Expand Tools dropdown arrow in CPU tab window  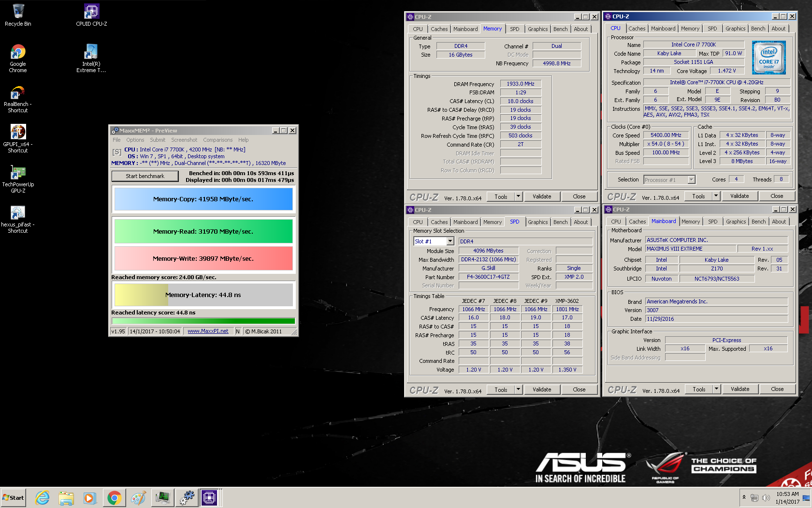tap(716, 196)
